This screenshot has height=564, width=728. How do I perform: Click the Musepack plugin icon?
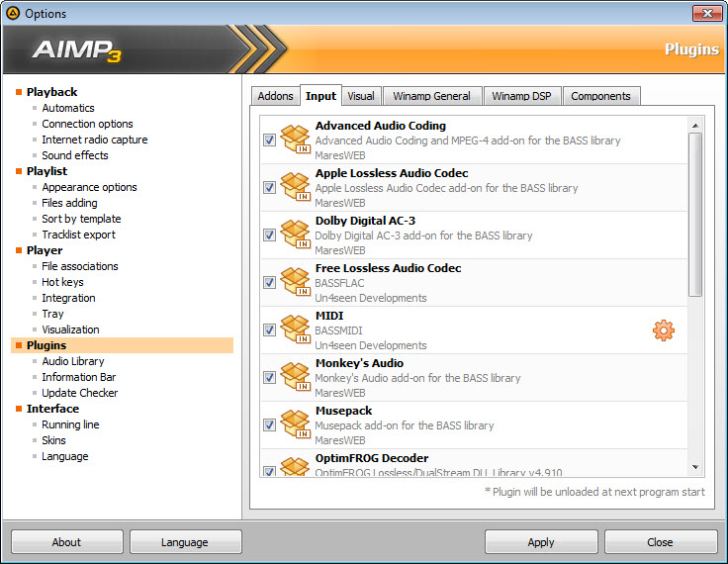(296, 423)
